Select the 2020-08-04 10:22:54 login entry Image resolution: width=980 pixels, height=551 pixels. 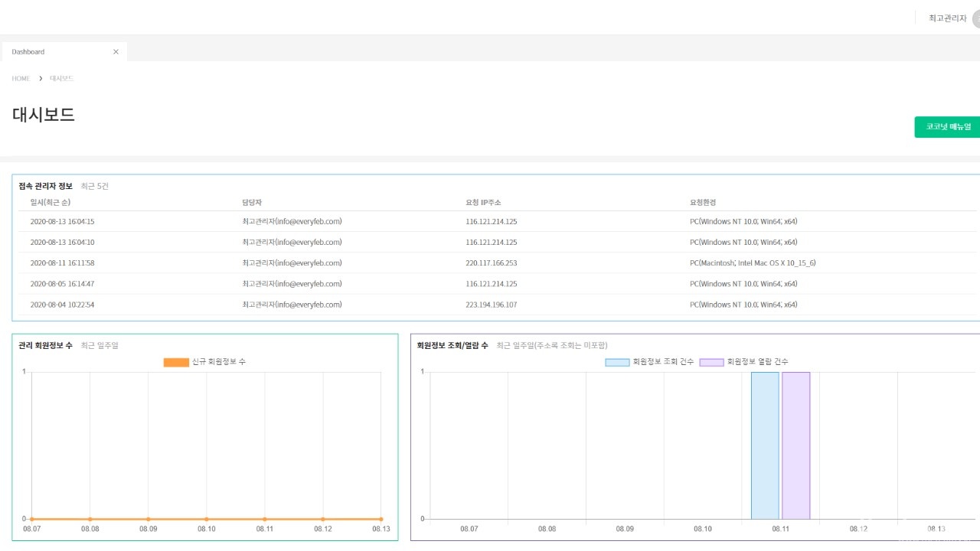tap(62, 305)
